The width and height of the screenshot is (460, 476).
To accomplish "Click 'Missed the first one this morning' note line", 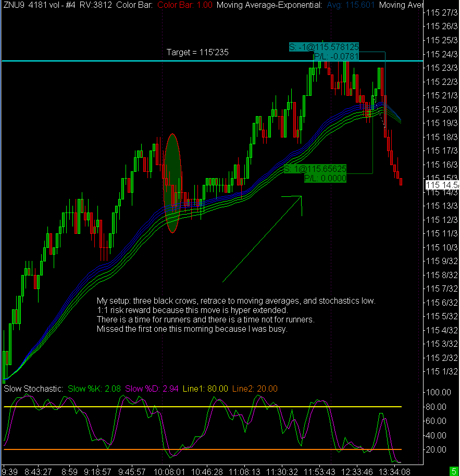I will [x=192, y=329].
